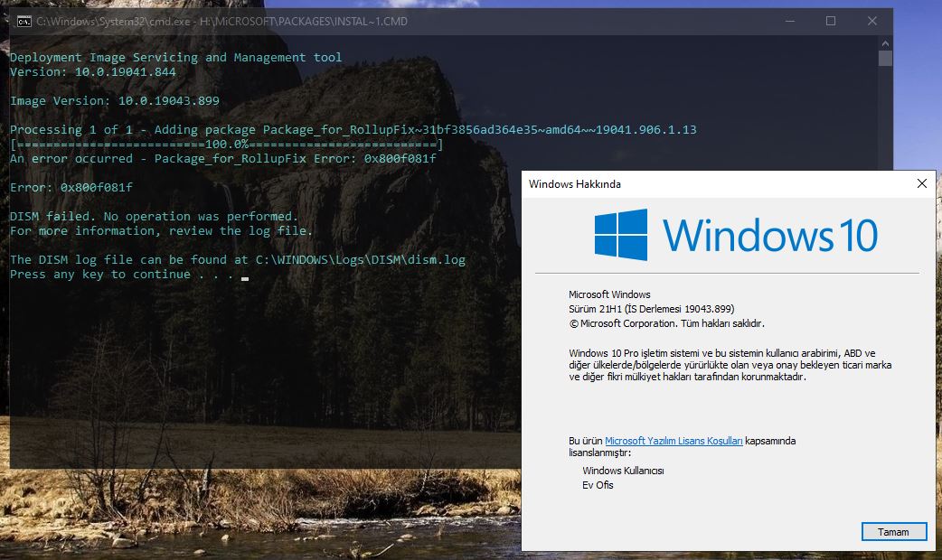
Task: Minimize the cmd.exe window
Action: coord(790,21)
